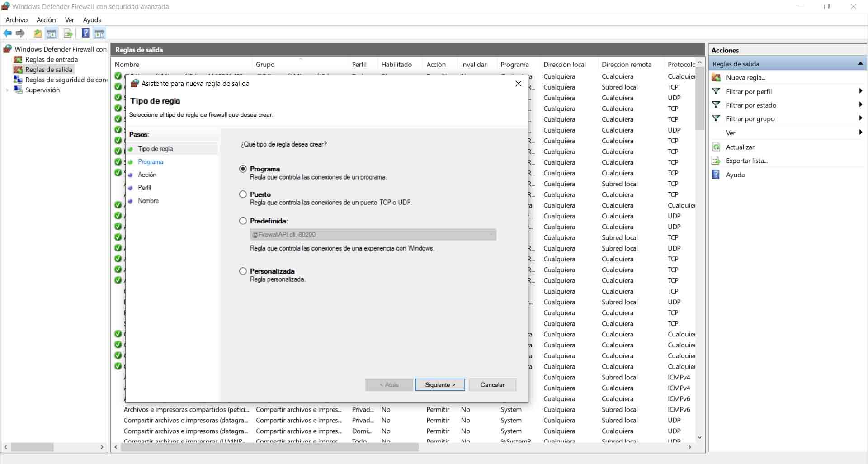This screenshot has height=464, width=868.
Task: Sort rules by the Nombre column header
Action: click(182, 64)
